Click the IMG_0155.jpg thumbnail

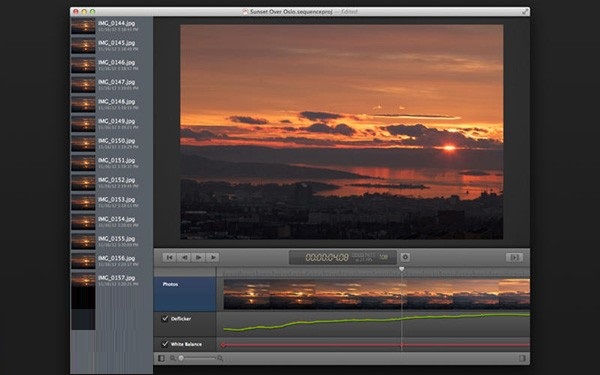click(83, 241)
